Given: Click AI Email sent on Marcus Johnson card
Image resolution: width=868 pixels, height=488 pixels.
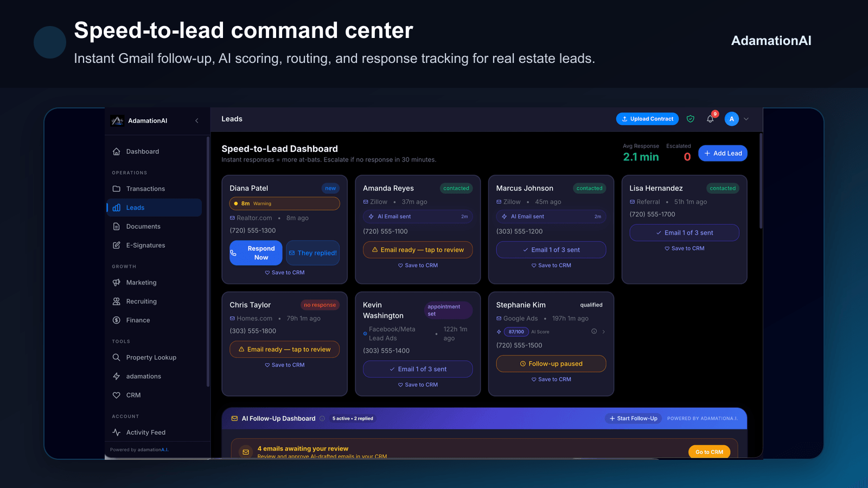Looking at the screenshot, I should click(x=551, y=216).
